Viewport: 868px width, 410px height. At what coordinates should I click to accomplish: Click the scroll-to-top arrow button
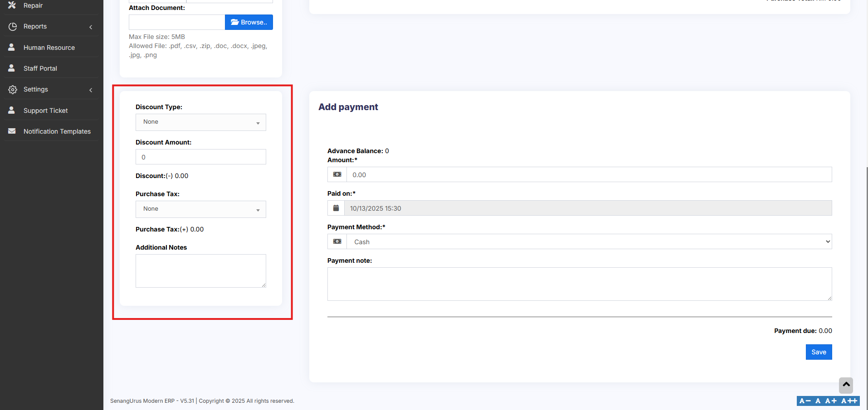[x=846, y=385]
